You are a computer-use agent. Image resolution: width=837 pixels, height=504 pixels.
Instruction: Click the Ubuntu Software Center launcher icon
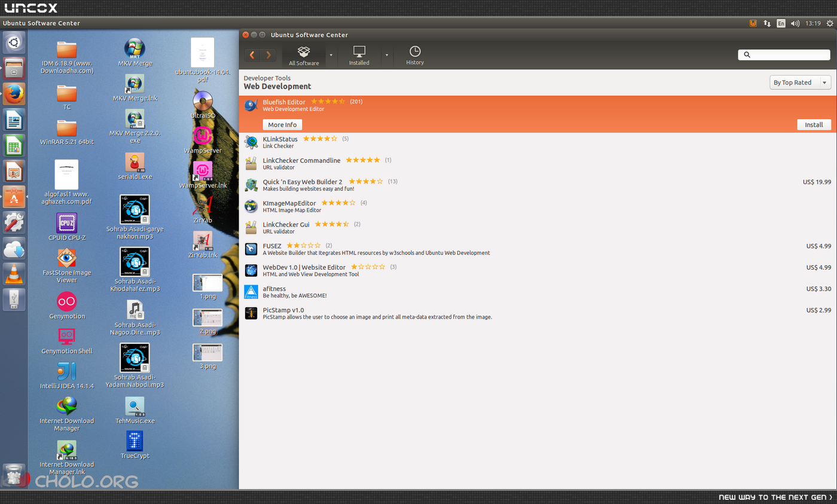14,197
